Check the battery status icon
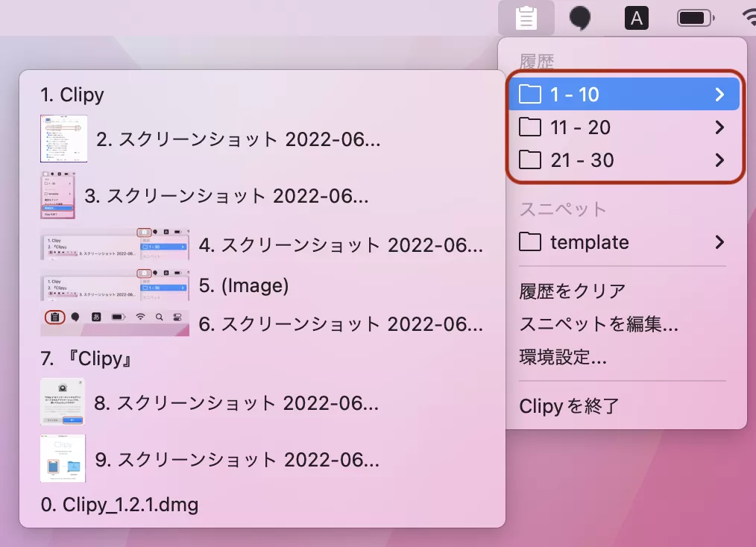The image size is (756, 547). click(x=696, y=19)
